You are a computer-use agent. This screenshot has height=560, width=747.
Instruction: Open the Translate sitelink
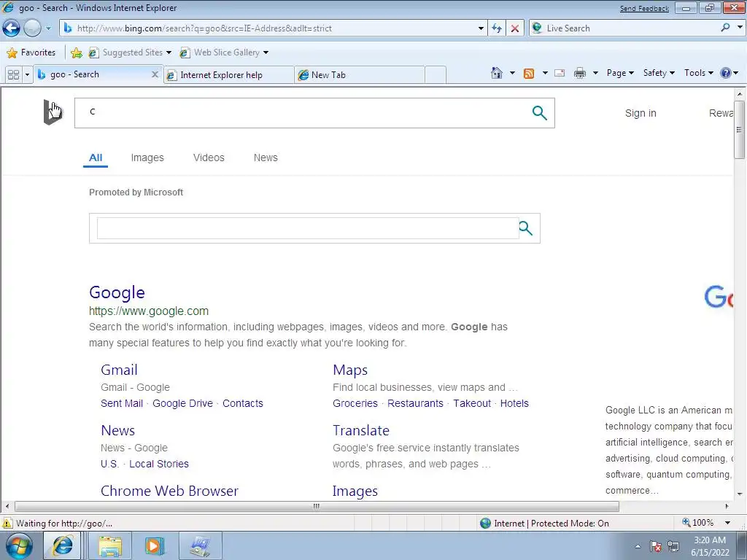click(x=360, y=430)
